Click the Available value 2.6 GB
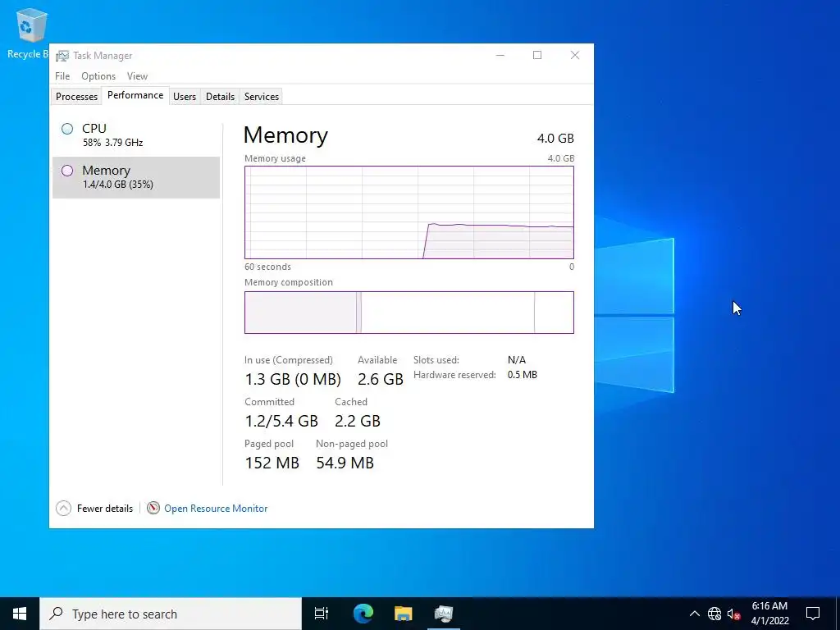The height and width of the screenshot is (630, 840). pos(381,379)
